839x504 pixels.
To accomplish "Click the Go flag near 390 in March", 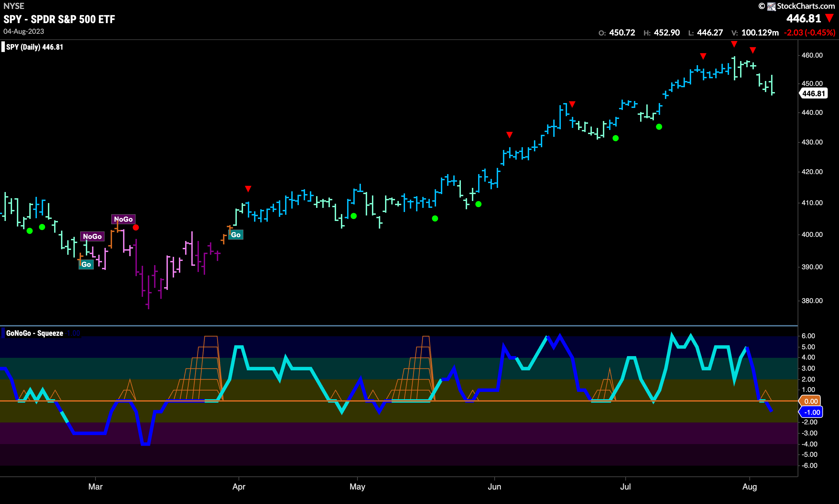I will click(x=86, y=264).
